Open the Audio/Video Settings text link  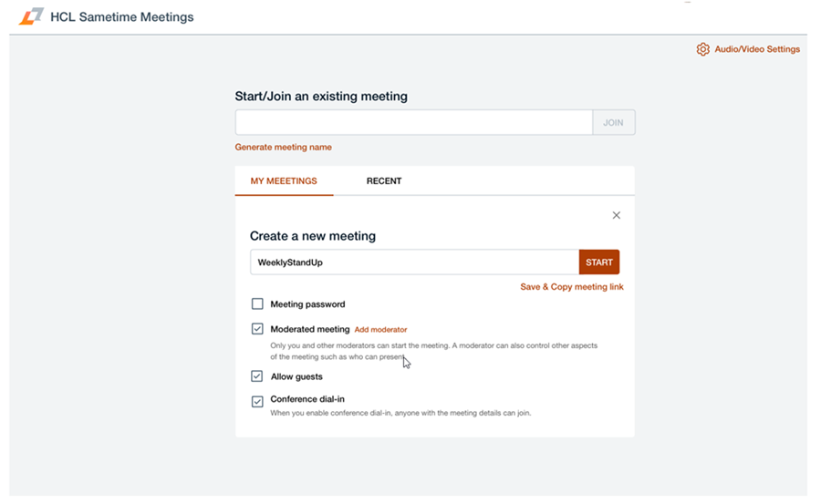tap(757, 49)
